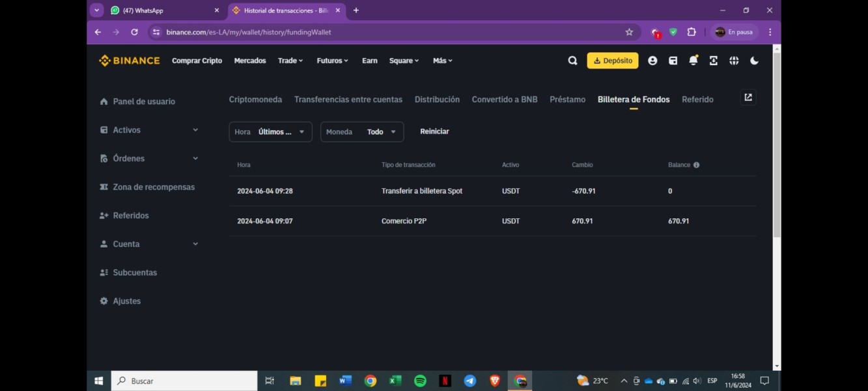Open the language globe icon

(734, 61)
